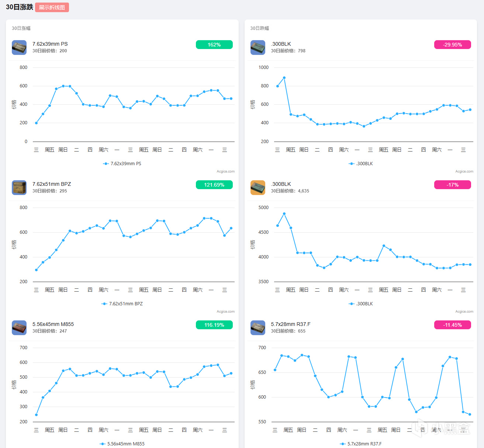Viewport: 484px width, 448px height.
Task: Click the 7.62x39mm PS ammo box icon
Action: [19, 48]
